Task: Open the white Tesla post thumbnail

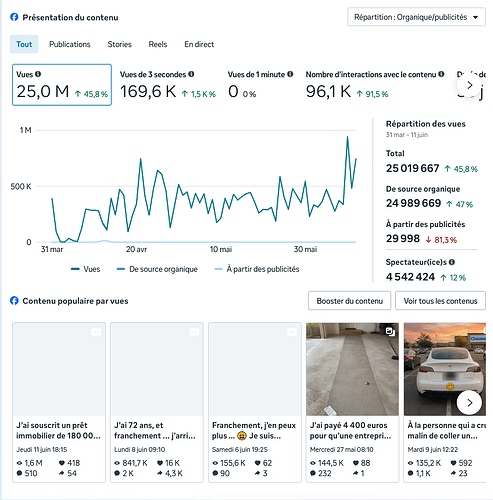Action: [x=445, y=369]
